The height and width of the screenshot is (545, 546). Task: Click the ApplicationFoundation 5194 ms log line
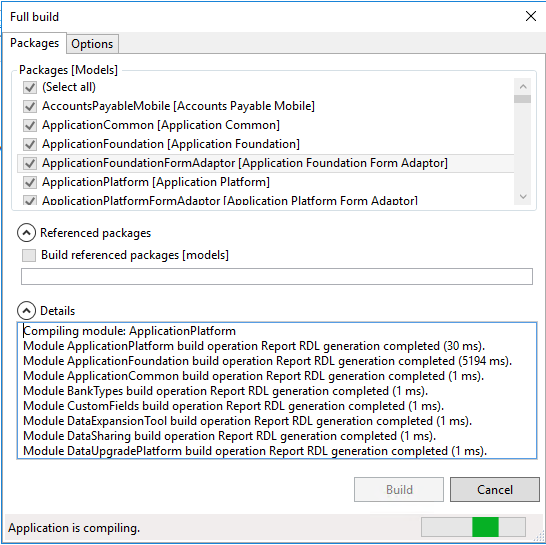click(x=267, y=361)
